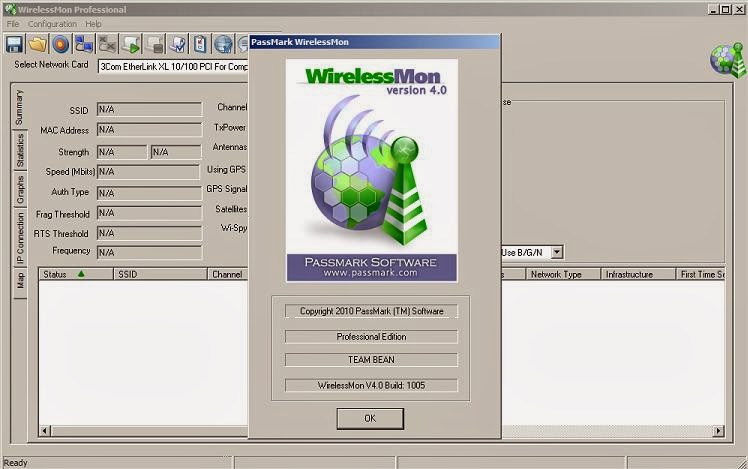This screenshot has width=748, height=469.
Task: Switch to the Summary vertical tab
Action: point(19,107)
